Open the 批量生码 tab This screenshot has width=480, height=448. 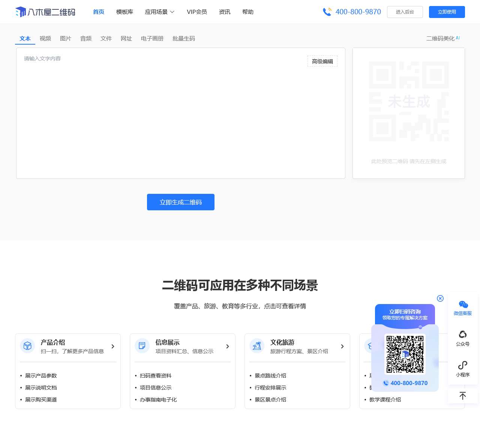pyautogui.click(x=183, y=38)
